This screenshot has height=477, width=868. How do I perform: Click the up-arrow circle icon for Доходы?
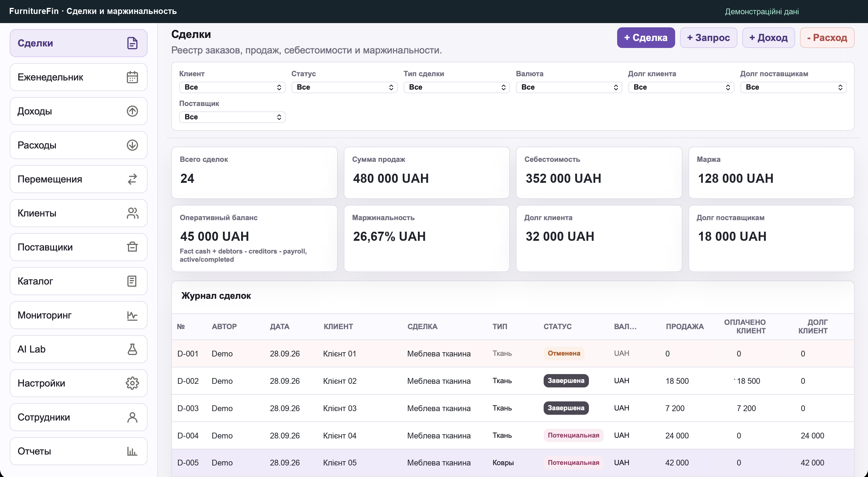132,111
